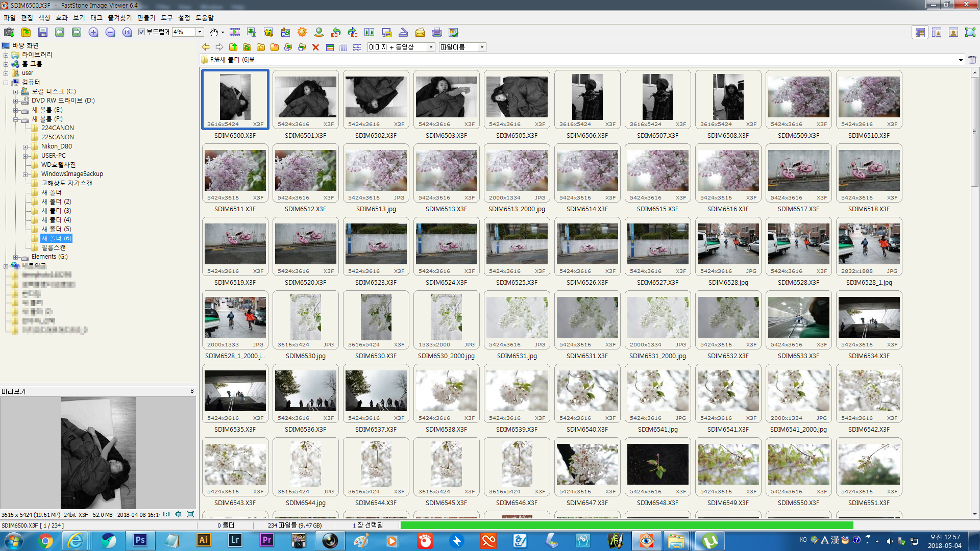Open the 4% zoom level dropdown

[200, 32]
